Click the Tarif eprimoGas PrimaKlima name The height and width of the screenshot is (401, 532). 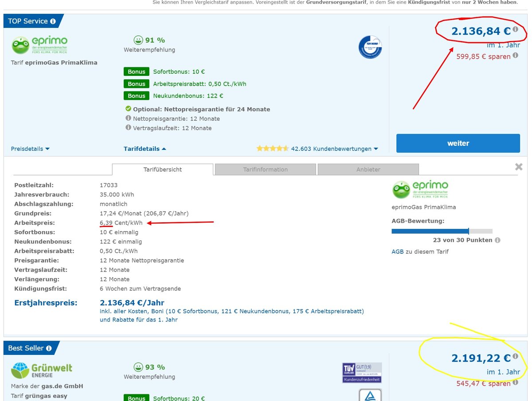(54, 63)
